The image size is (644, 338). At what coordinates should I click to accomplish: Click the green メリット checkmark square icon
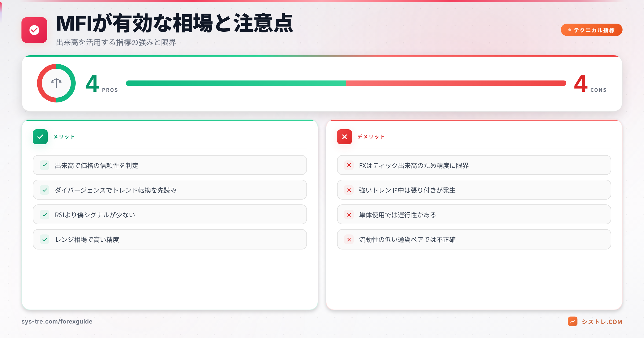(40, 137)
